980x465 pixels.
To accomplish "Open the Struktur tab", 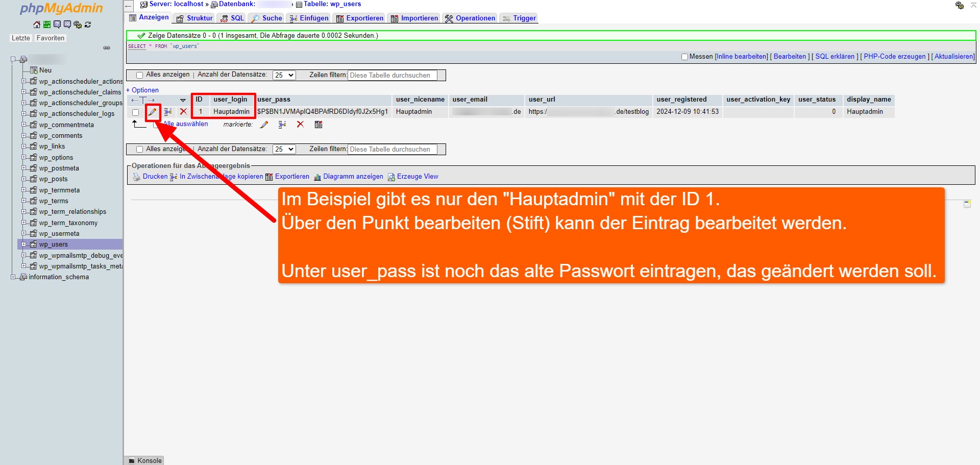I will [194, 18].
